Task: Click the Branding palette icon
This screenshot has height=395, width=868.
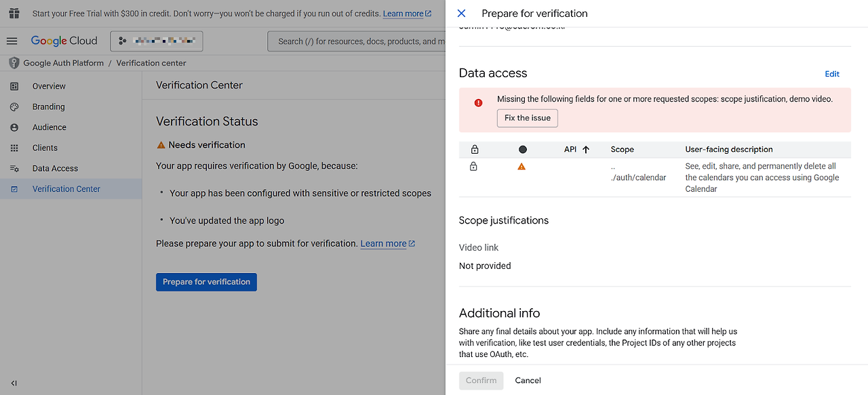Action: coord(14,107)
